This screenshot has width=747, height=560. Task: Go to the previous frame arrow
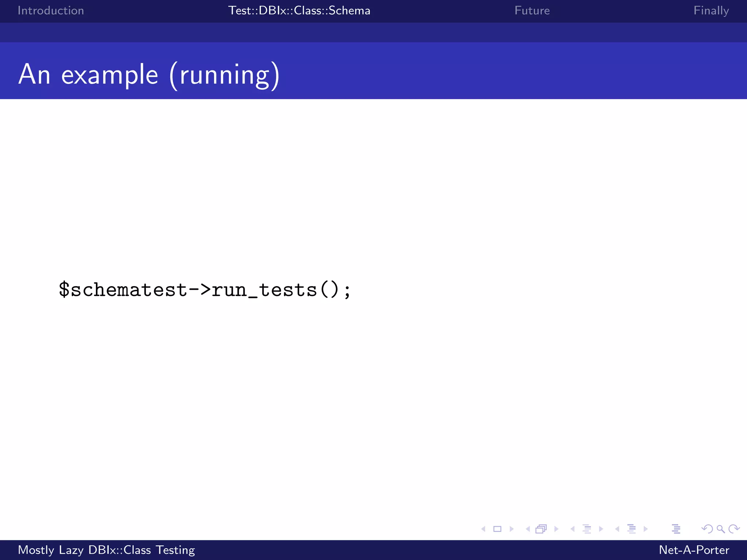tap(528, 529)
